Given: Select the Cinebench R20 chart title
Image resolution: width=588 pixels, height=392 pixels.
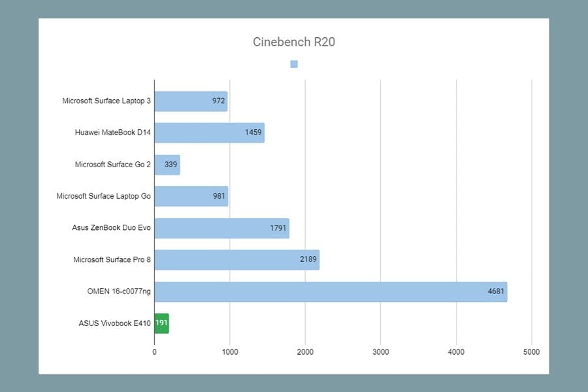Looking at the screenshot, I should pyautogui.click(x=293, y=42).
